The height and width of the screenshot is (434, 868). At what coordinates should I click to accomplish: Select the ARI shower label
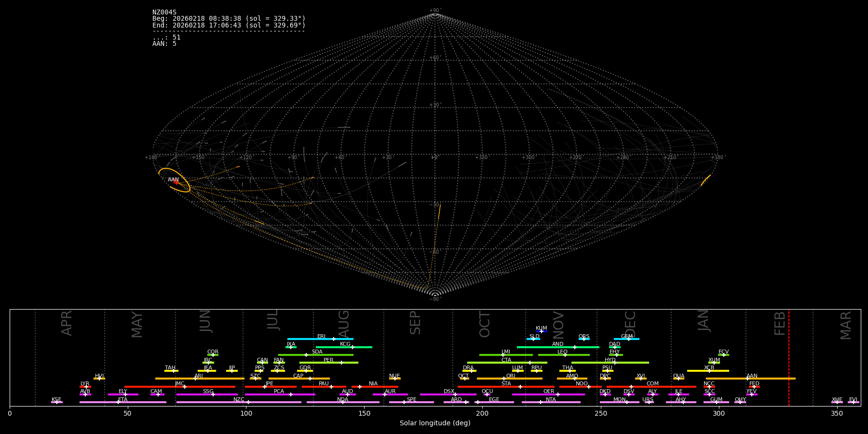[199, 376]
